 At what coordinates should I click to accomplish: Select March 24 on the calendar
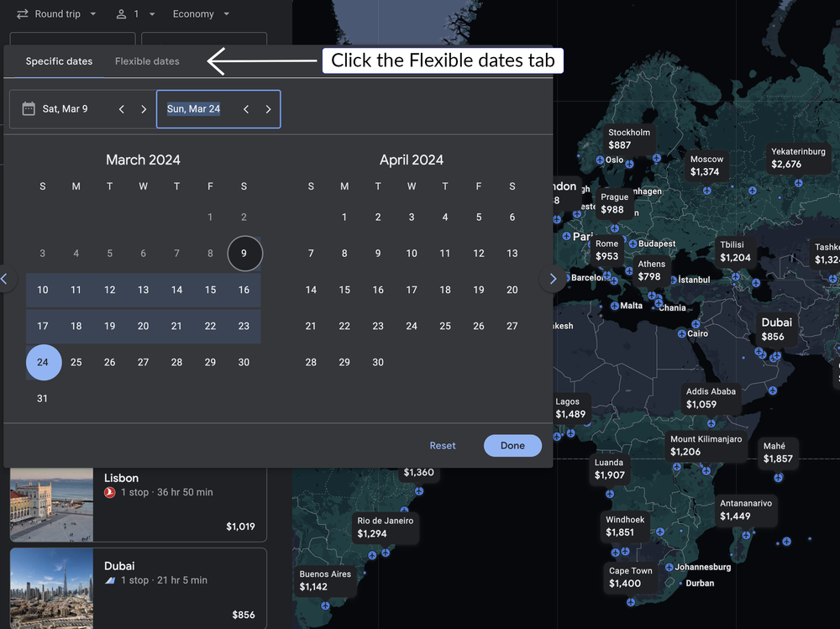(43, 362)
